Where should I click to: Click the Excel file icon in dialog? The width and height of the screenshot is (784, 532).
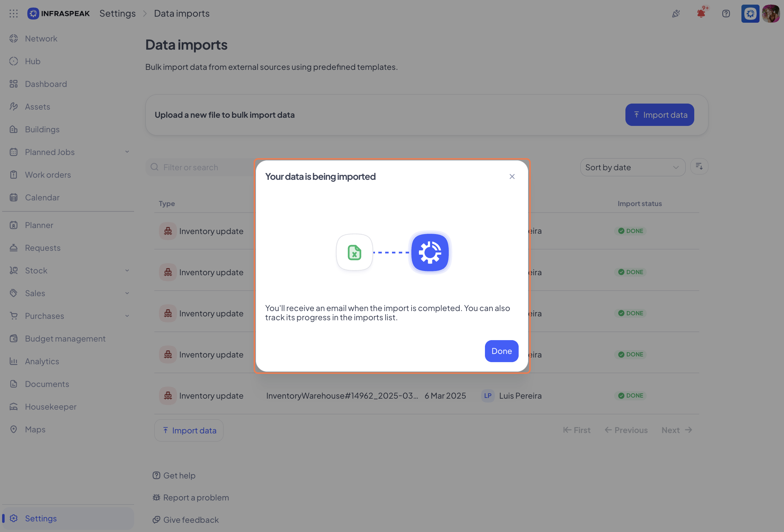click(x=354, y=253)
